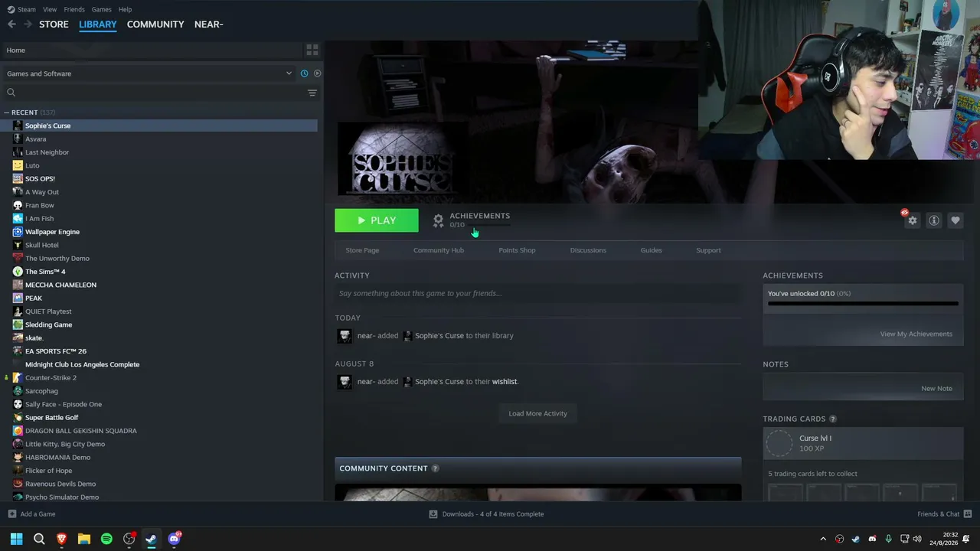Open the Friends menu
This screenshot has width=980, height=551.
tap(74, 9)
